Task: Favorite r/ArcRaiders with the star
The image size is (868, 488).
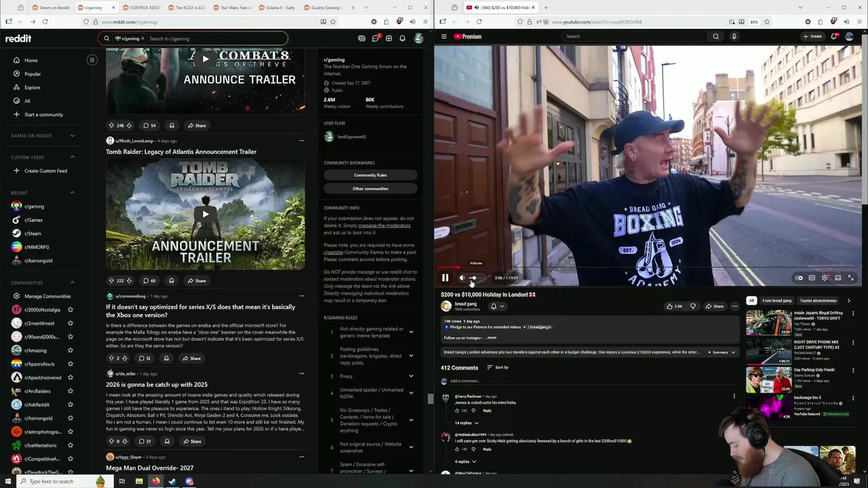Action: point(71,391)
